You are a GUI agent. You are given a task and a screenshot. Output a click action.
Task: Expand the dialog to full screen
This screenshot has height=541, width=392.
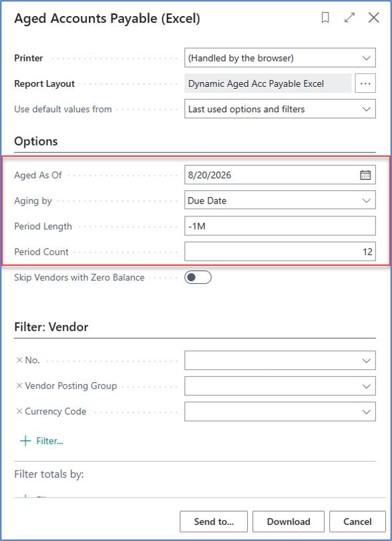pos(349,17)
